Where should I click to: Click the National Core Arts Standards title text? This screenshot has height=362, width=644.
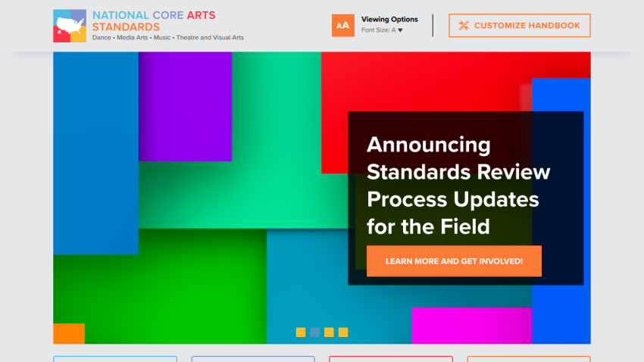154,21
